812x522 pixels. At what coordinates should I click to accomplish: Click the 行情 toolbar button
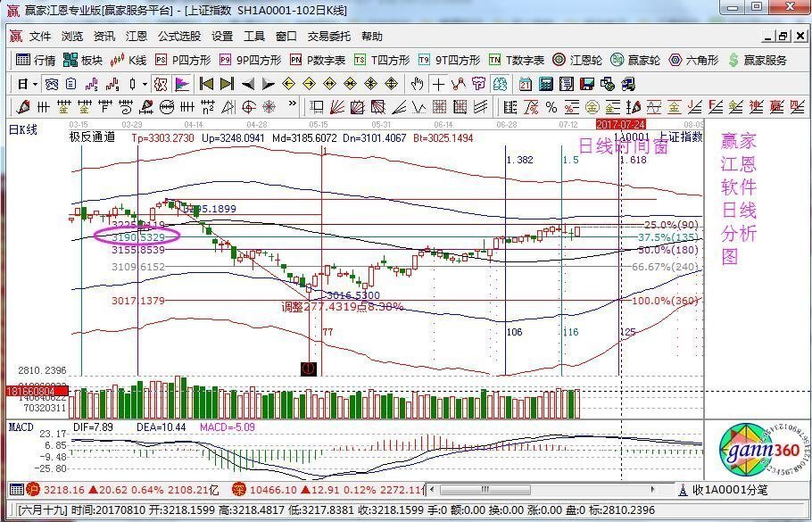pos(36,60)
